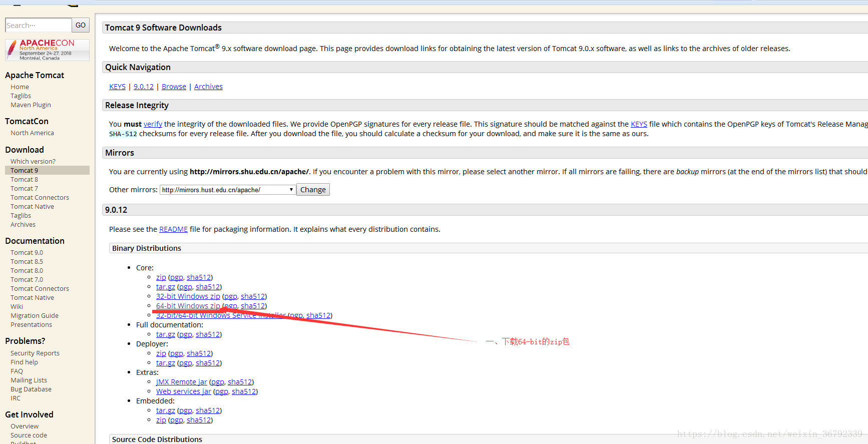Jump to 9.0.12 quick navigation link

144,87
